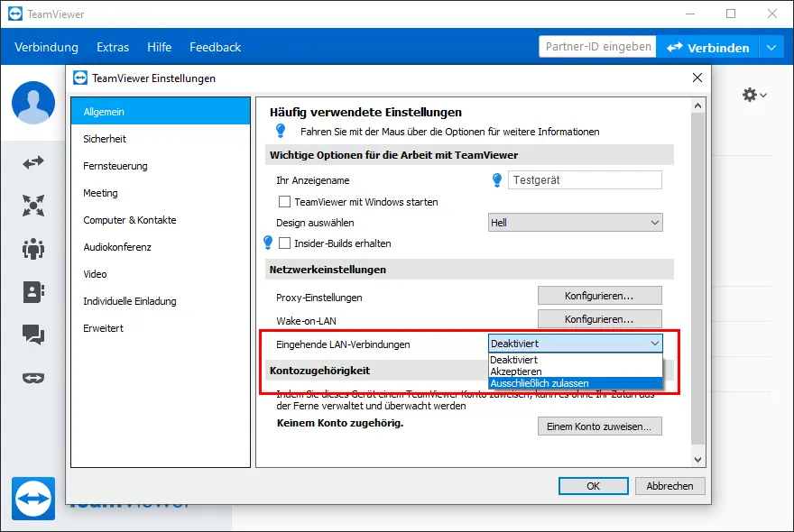Click the scrollbar down arrow in settings panel

[697, 460]
